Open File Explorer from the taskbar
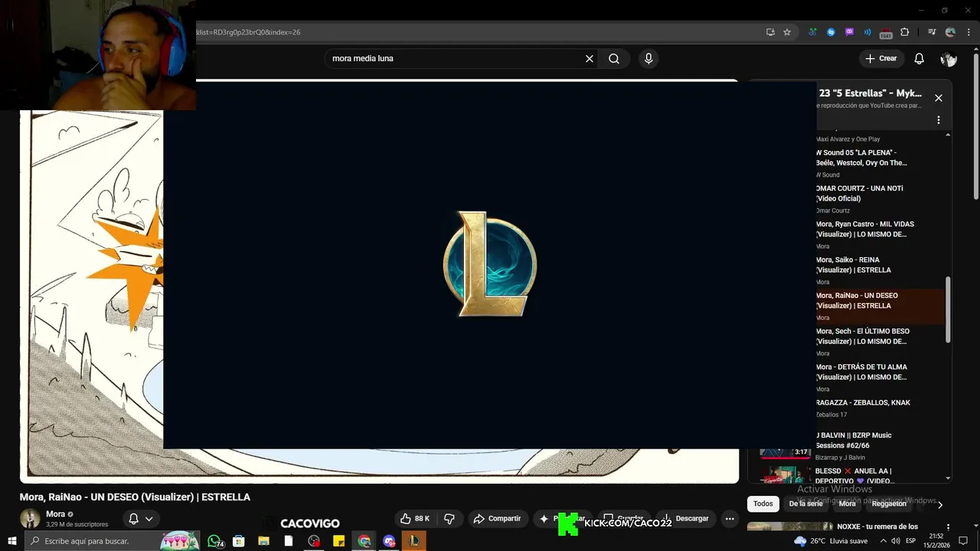Viewport: 980px width, 551px height. (263, 541)
